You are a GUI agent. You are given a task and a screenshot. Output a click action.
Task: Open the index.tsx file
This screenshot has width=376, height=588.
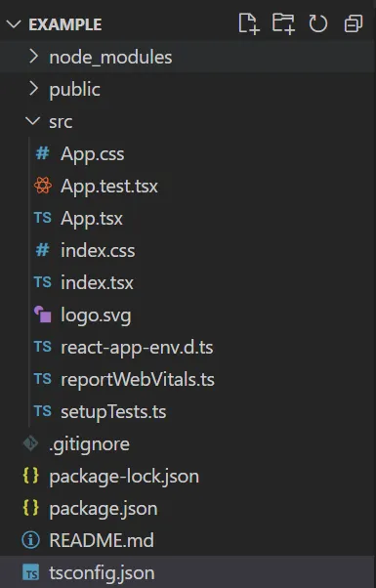point(97,282)
